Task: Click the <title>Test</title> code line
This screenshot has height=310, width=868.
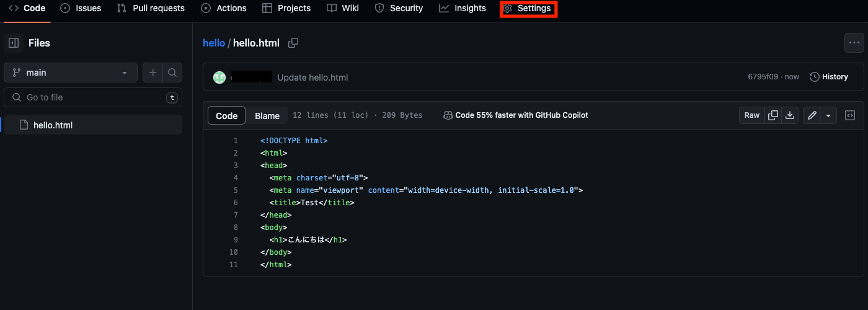Action: tap(312, 203)
